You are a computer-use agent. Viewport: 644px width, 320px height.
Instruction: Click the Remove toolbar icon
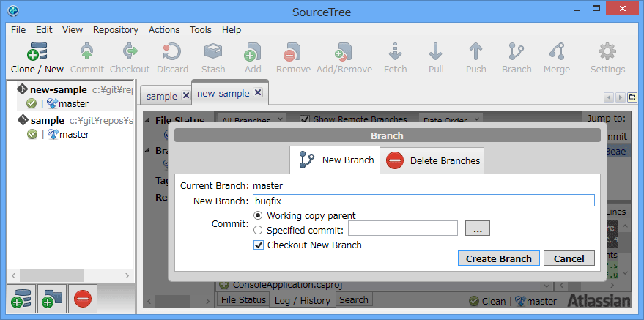point(293,52)
